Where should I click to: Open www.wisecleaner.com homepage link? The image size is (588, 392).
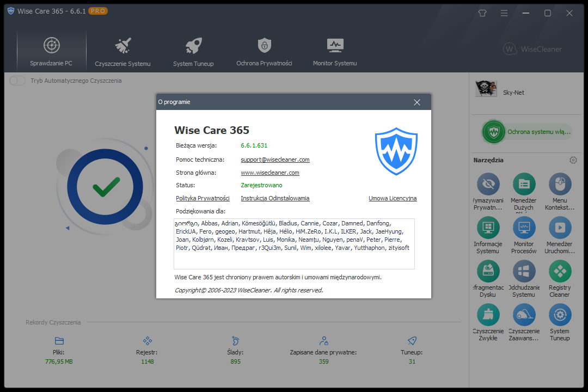coord(270,173)
